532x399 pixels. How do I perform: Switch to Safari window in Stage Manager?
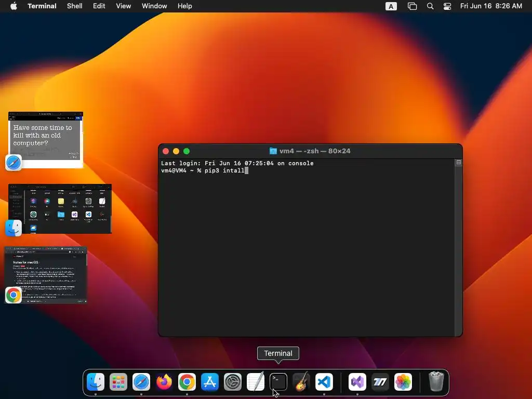[46, 139]
